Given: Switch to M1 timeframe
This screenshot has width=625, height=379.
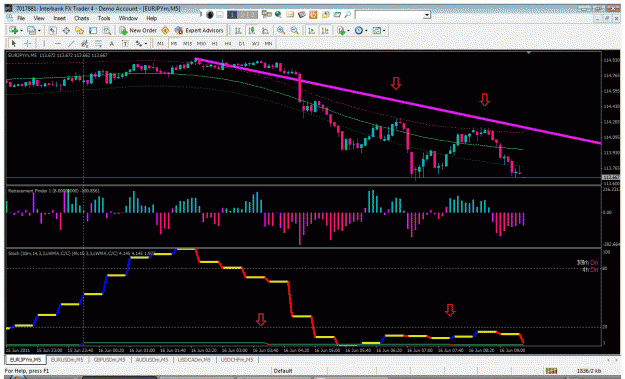Looking at the screenshot, I should click(160, 43).
